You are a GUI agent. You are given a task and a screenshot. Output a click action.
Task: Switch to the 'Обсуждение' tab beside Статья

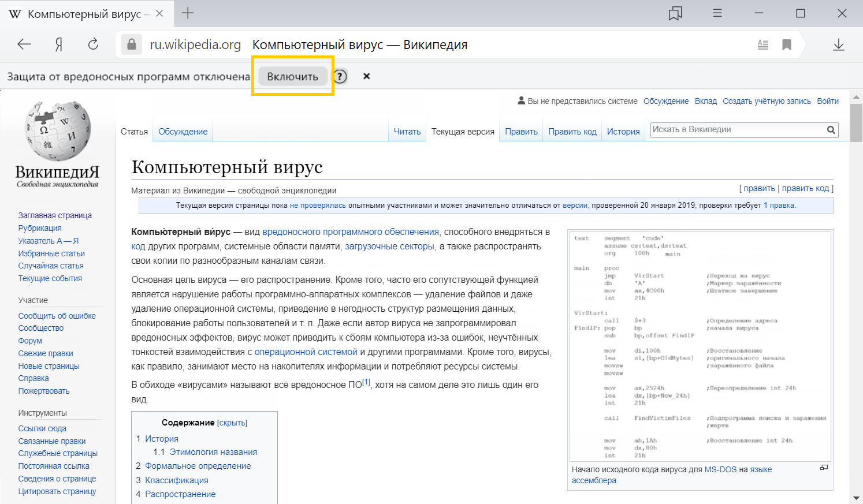pyautogui.click(x=183, y=132)
